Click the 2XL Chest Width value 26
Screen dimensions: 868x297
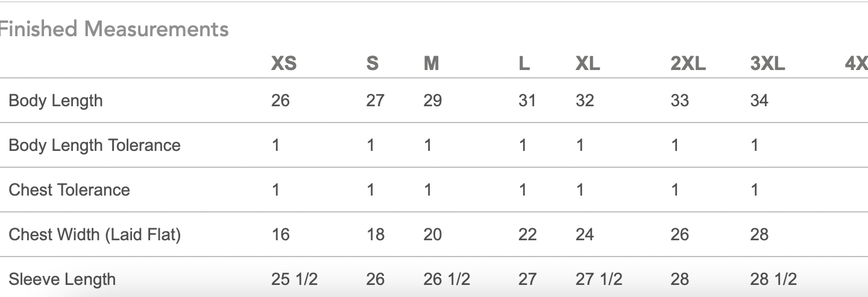click(679, 234)
